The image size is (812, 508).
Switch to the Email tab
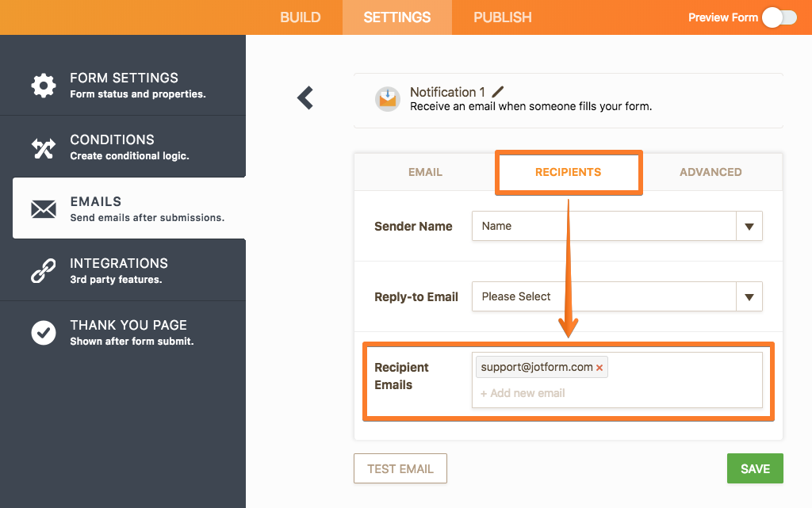point(425,172)
